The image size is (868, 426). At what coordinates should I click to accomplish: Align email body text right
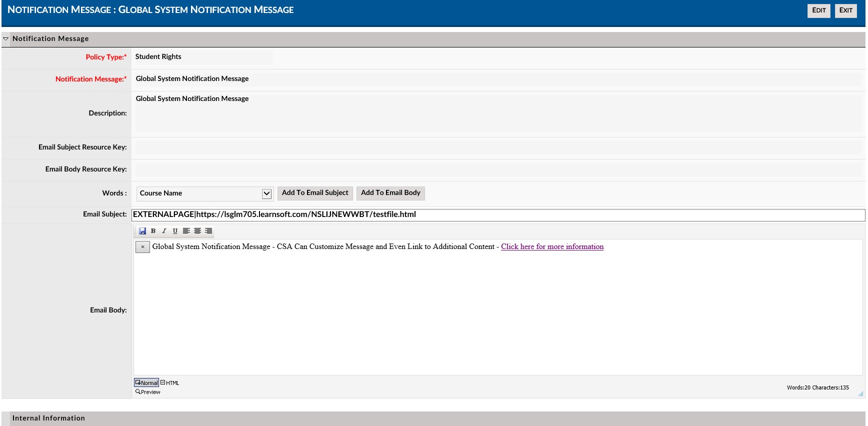(208, 231)
